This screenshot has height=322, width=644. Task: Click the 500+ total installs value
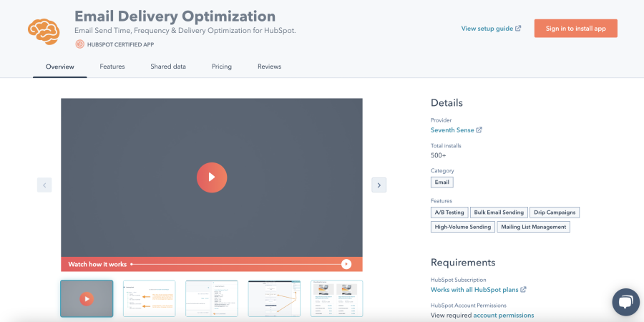coord(438,156)
